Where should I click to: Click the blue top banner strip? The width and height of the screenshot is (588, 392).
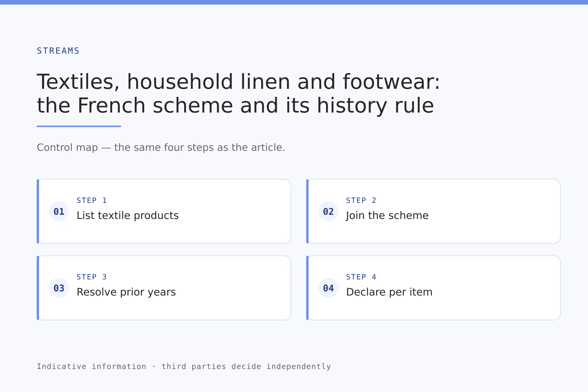coord(294,2)
